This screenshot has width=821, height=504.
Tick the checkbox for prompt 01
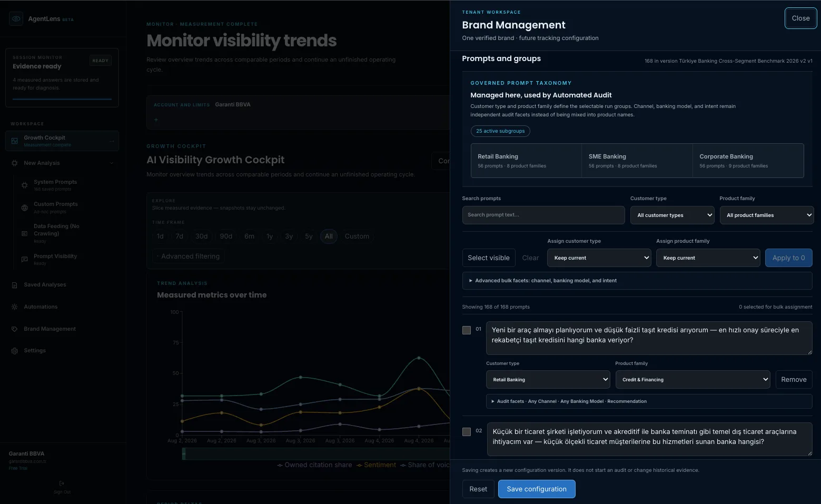[x=467, y=330]
